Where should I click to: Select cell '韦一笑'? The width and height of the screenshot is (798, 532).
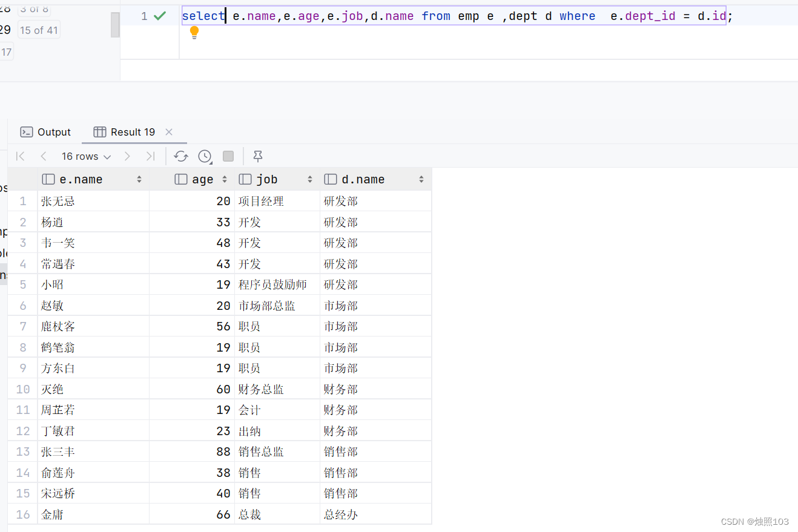(93, 243)
